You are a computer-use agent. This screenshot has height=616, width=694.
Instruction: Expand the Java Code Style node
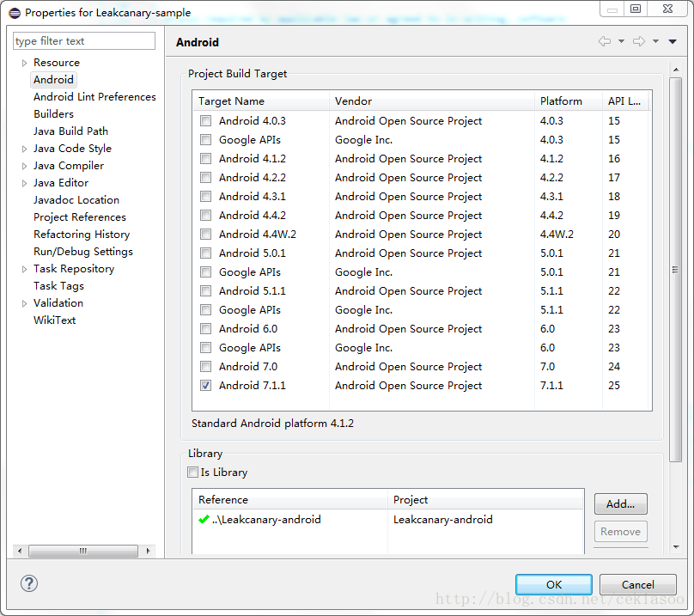(x=24, y=149)
